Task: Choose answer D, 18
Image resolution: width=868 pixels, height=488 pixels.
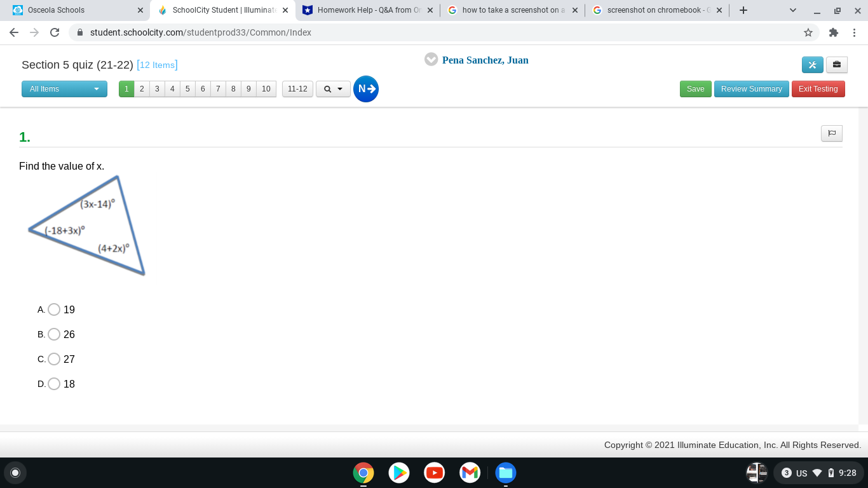Action: [x=54, y=384]
